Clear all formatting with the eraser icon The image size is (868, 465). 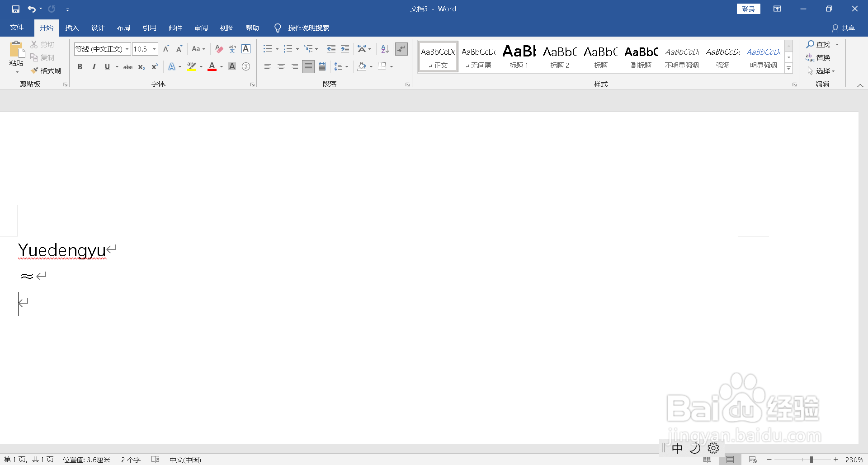(219, 49)
